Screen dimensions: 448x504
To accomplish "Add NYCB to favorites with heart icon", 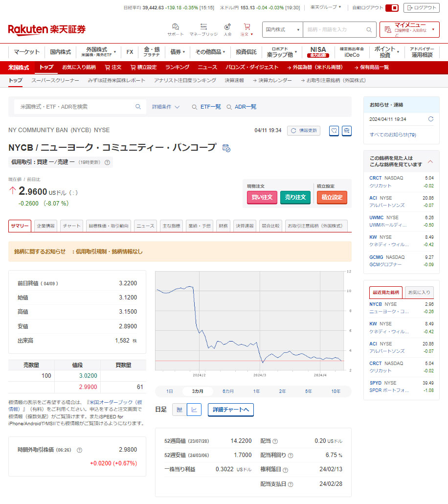I will (334, 131).
